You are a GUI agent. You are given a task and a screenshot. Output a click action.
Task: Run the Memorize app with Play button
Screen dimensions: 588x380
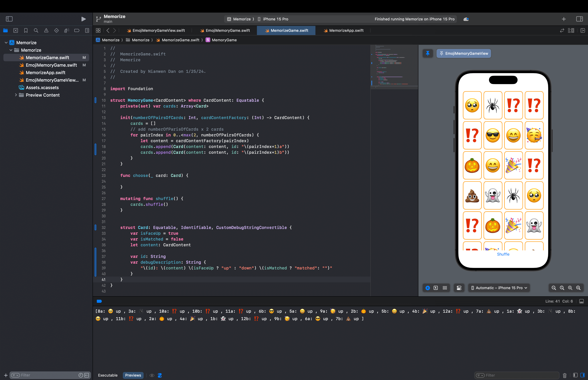83,19
